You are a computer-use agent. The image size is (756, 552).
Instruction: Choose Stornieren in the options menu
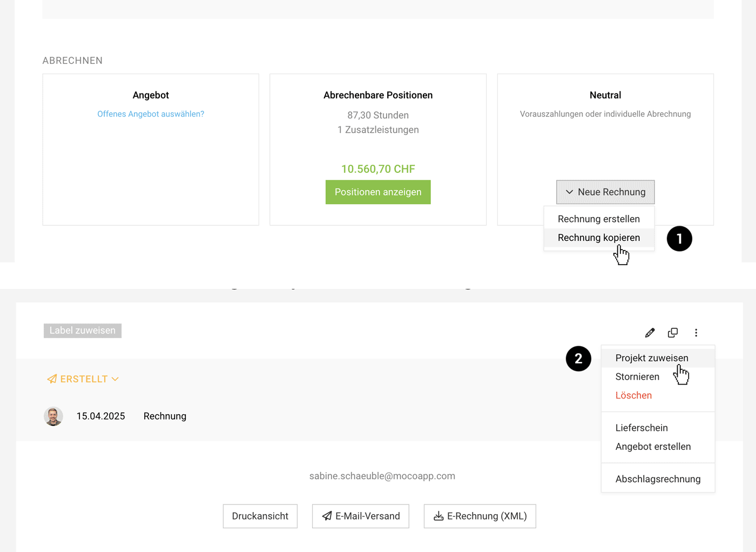tap(637, 377)
